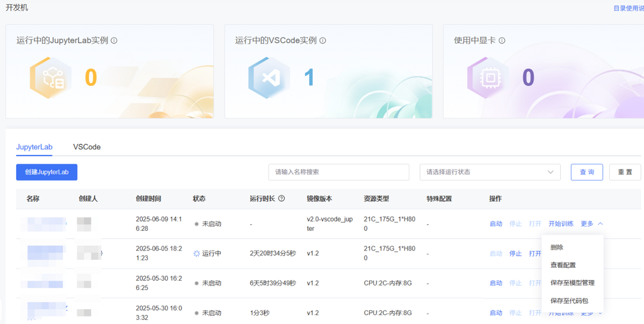The width and height of the screenshot is (644, 324).
Task: Click the 创建人 column header
Action: (88, 199)
